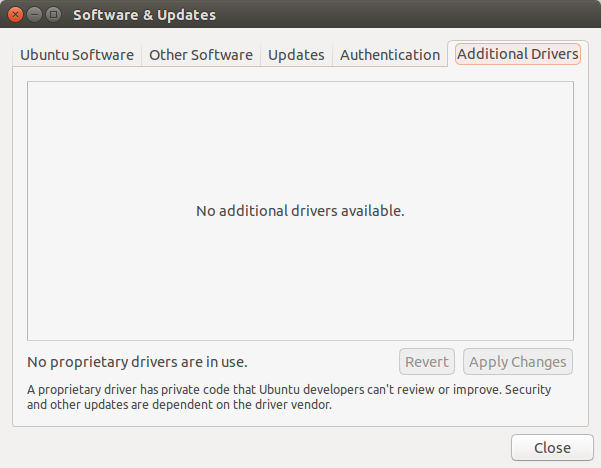Click the Revert button
Image resolution: width=601 pixels, height=468 pixels.
click(x=427, y=362)
